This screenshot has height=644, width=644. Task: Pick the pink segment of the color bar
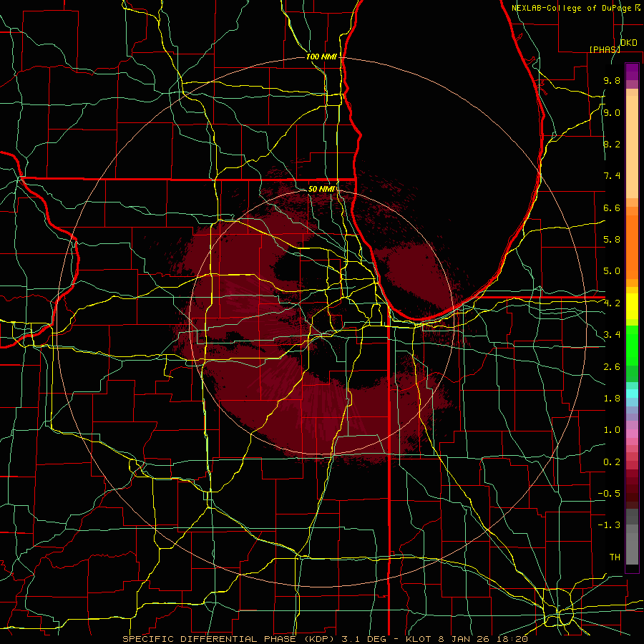coord(632,434)
